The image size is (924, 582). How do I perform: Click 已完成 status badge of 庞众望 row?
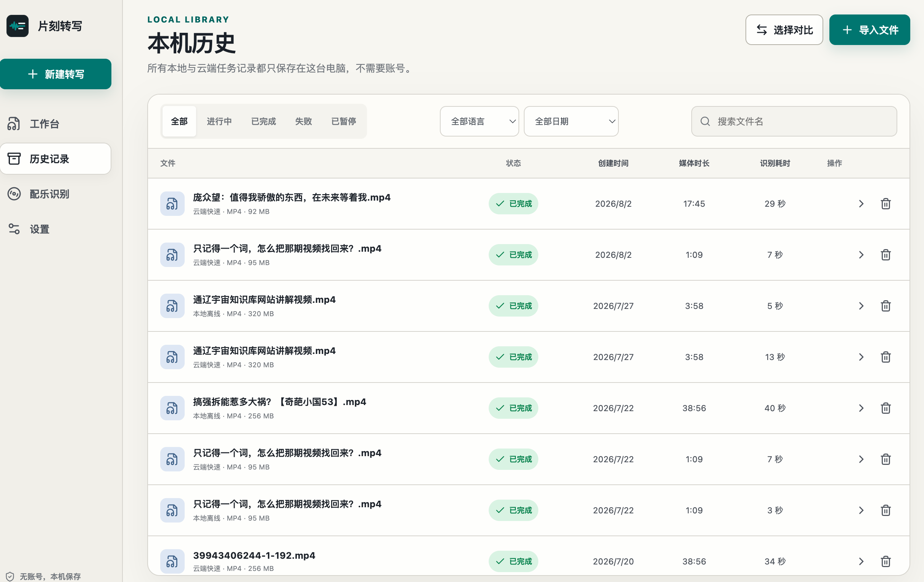513,204
